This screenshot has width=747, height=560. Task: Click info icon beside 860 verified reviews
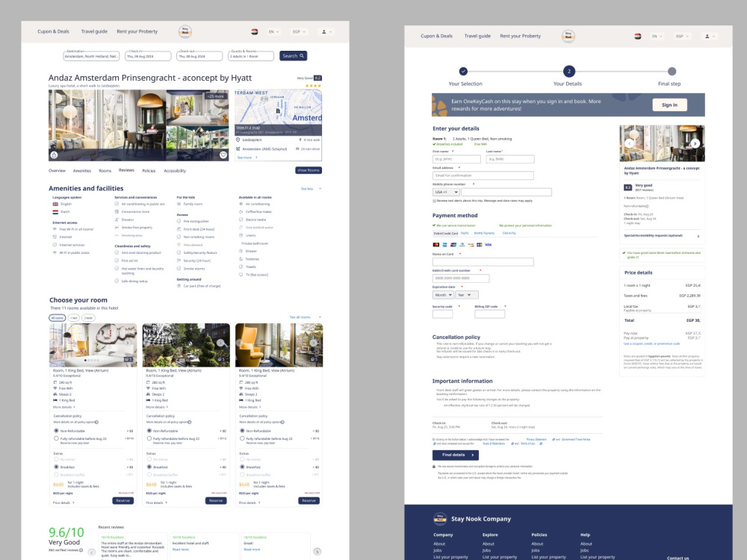[x=81, y=550]
